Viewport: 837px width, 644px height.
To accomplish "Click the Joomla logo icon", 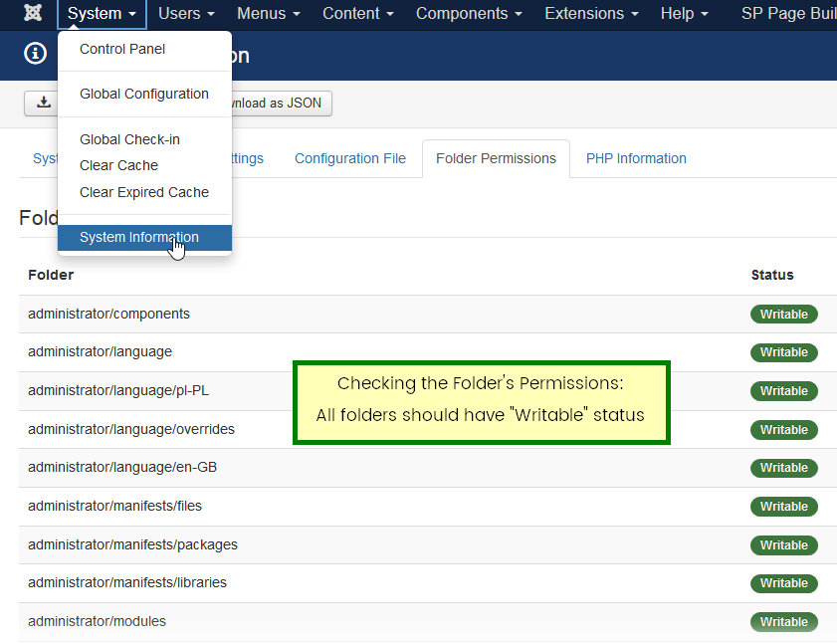I will click(32, 14).
